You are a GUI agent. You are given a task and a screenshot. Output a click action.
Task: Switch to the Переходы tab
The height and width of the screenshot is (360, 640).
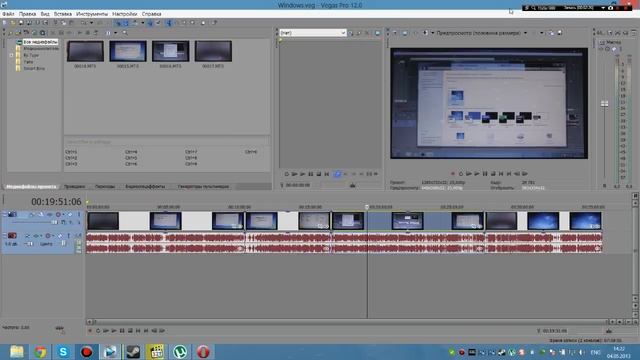pos(105,187)
